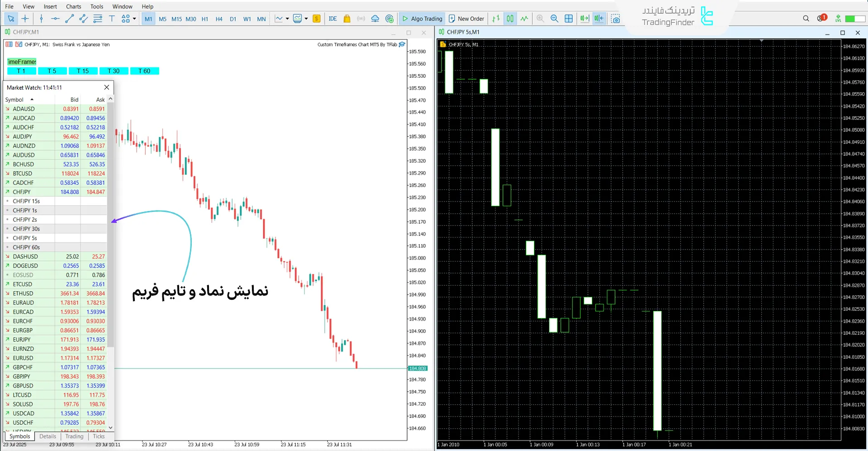The width and height of the screenshot is (868, 451).
Task: Select the Crosshair tool
Action: click(25, 19)
